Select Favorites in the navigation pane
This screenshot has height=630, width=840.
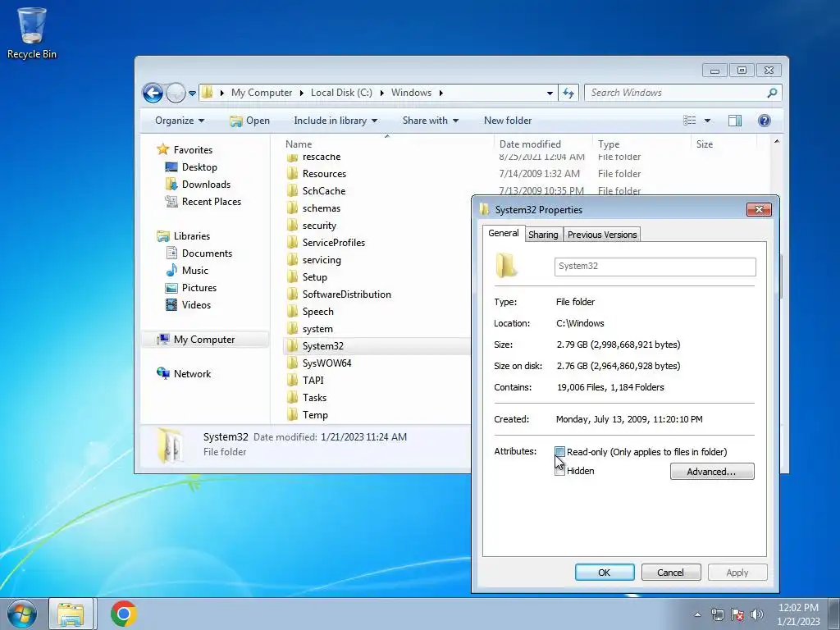185,150
